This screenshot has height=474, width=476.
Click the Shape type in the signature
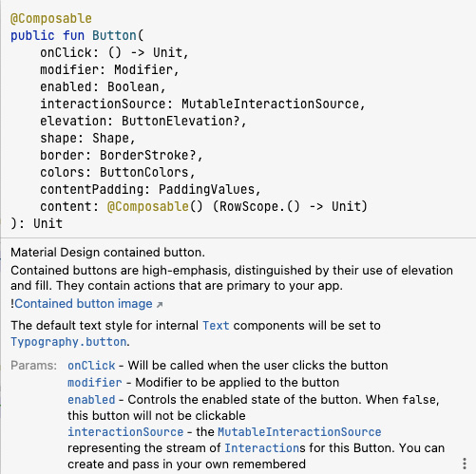(x=110, y=138)
